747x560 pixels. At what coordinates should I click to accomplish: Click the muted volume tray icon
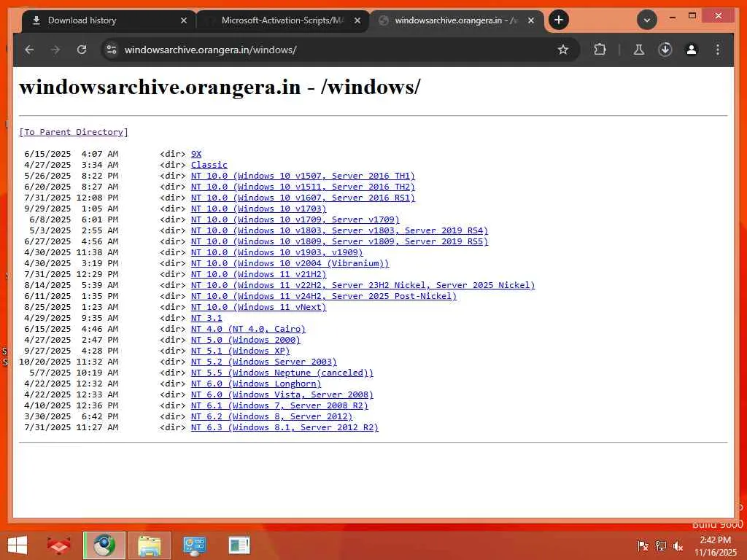click(x=678, y=545)
